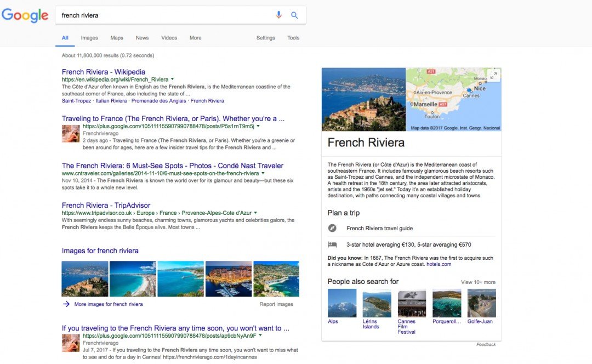592x364 pixels.
Task: Open French Riviera - TripAdvisor result
Action: click(x=106, y=205)
